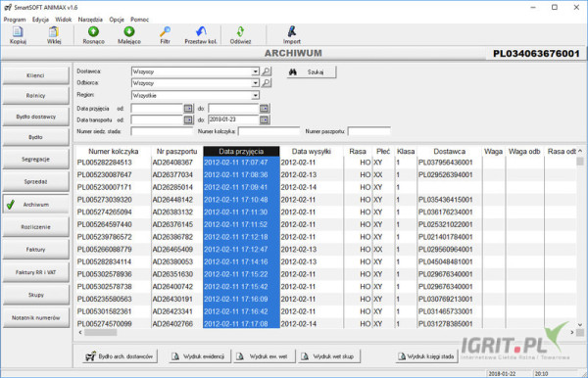
Task: Refresh data with Odśwież icon
Action: (x=240, y=32)
